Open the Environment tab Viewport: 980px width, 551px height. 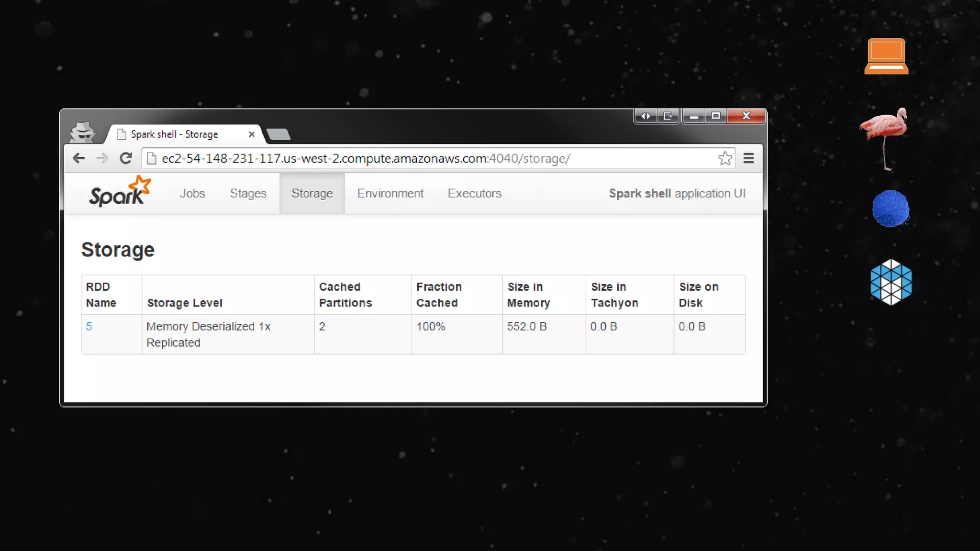[390, 193]
